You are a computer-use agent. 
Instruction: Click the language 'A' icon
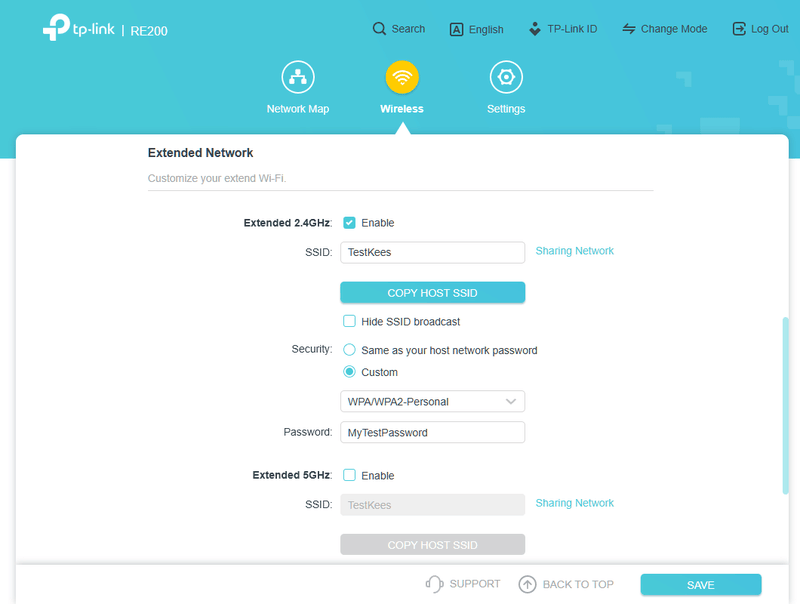coord(456,30)
